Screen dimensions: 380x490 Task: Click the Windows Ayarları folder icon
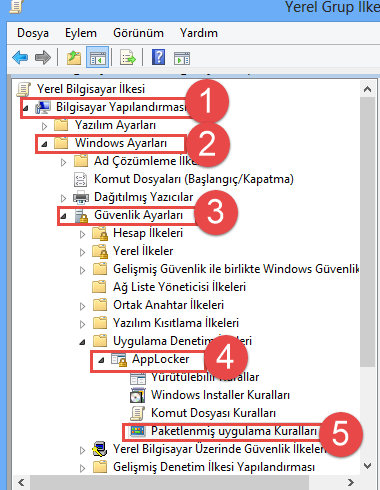tap(61, 143)
